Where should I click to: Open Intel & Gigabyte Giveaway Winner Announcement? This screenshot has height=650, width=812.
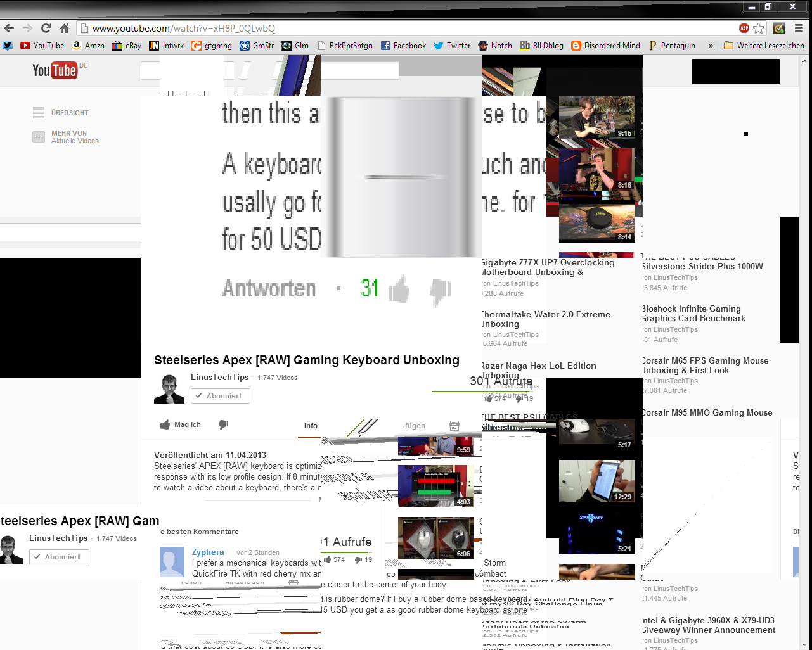[x=708, y=625]
